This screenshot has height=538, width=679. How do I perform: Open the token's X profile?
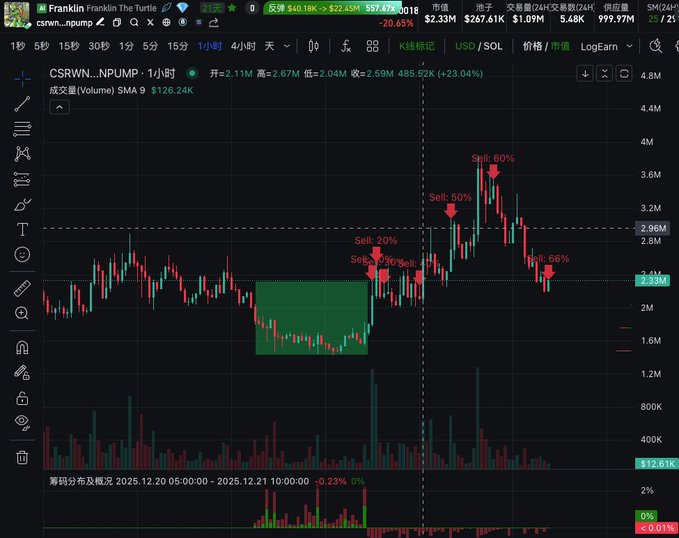click(x=150, y=23)
